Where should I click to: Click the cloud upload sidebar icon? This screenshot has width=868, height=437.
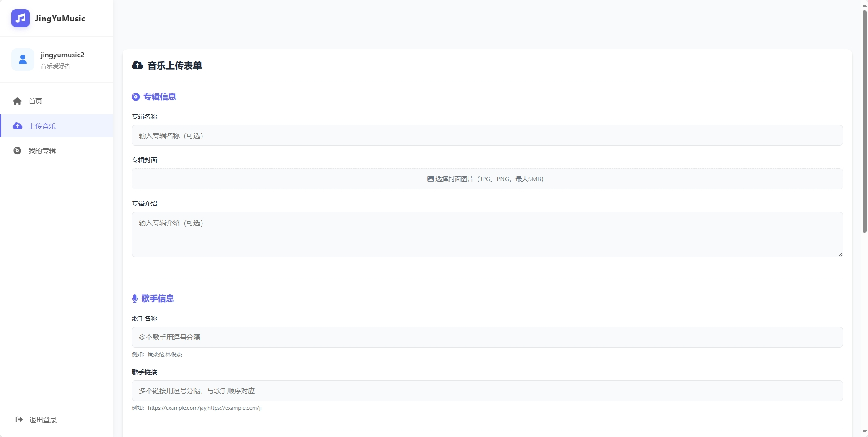click(17, 126)
